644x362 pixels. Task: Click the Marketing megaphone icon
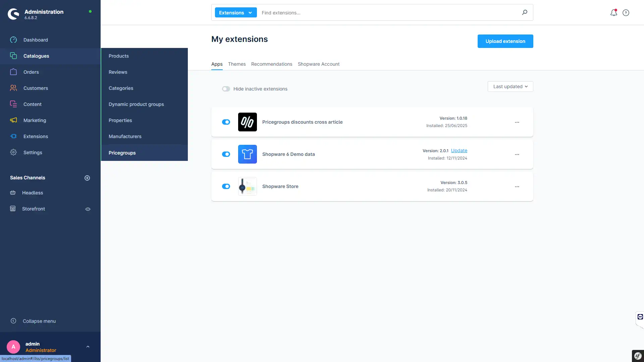13,120
